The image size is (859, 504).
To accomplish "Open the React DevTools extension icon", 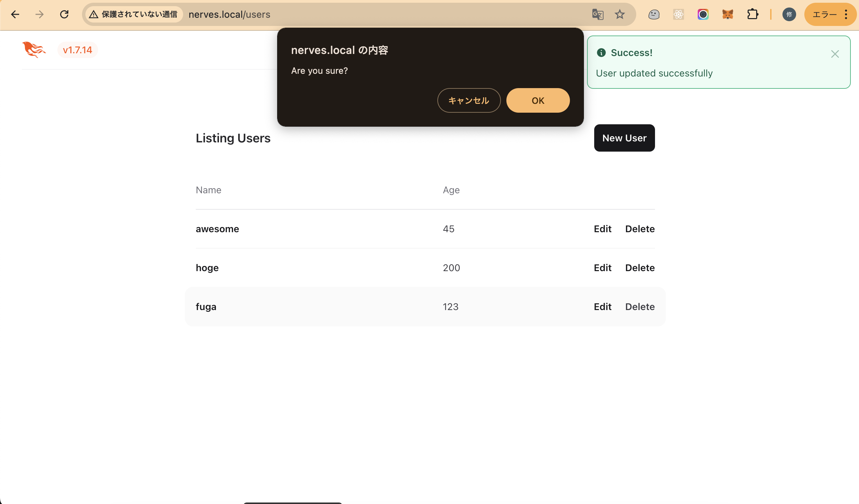I will pos(678,14).
